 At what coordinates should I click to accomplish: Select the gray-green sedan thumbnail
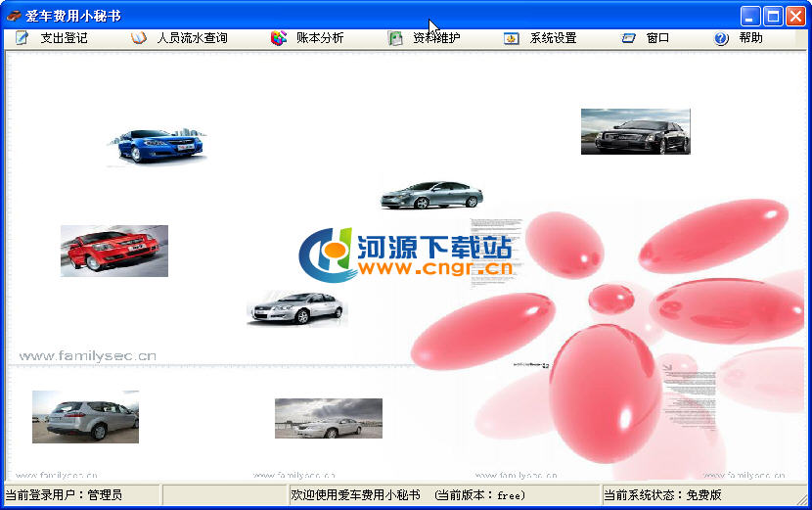coord(431,195)
